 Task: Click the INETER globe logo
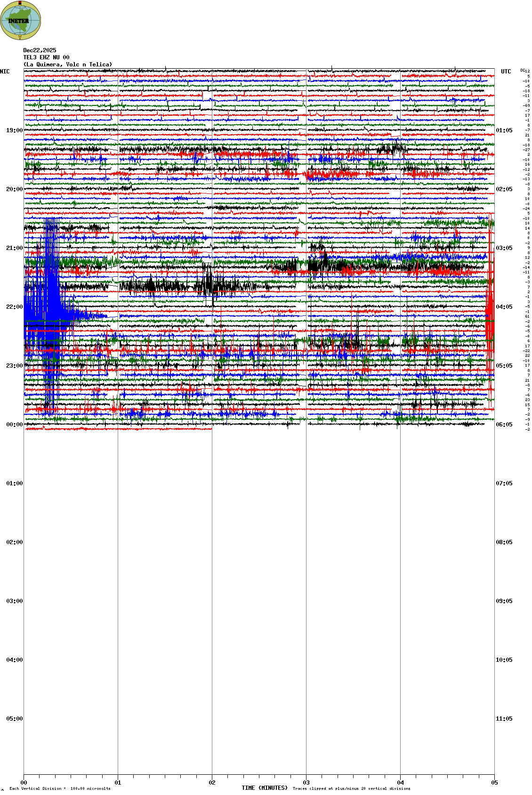(x=20, y=20)
